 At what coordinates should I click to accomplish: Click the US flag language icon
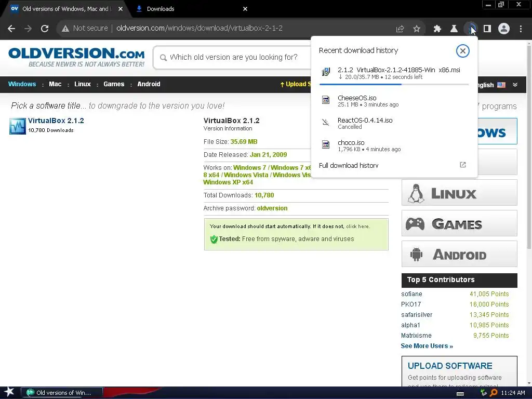(501, 85)
